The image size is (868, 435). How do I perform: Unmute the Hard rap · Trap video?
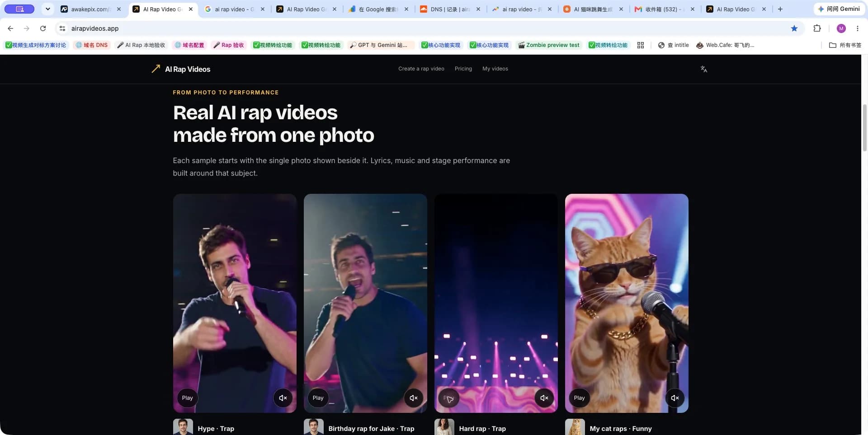pyautogui.click(x=544, y=398)
